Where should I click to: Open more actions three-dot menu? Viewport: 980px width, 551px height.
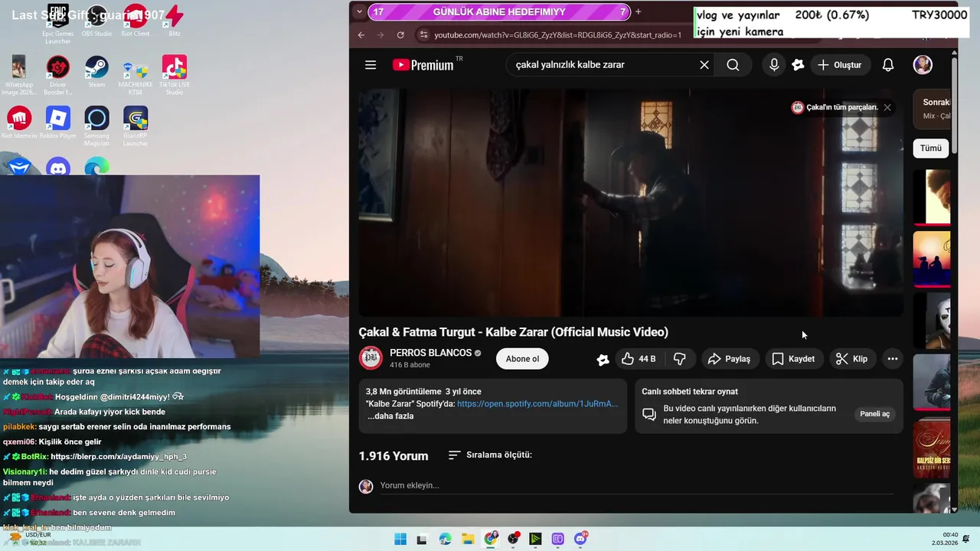click(893, 359)
